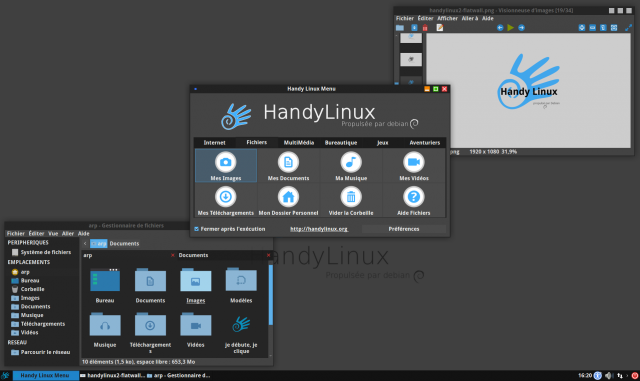Click save icon in image viewer toolbar
The image size is (640, 381).
point(414,28)
